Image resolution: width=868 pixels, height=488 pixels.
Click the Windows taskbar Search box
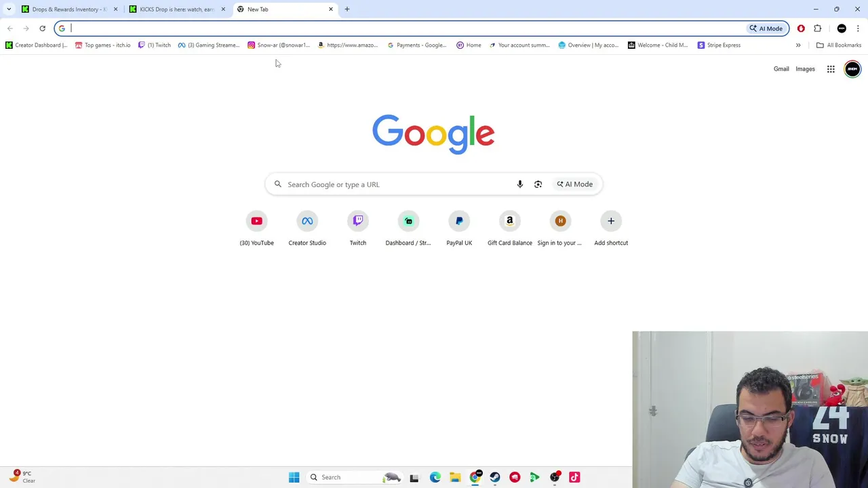[x=355, y=477]
